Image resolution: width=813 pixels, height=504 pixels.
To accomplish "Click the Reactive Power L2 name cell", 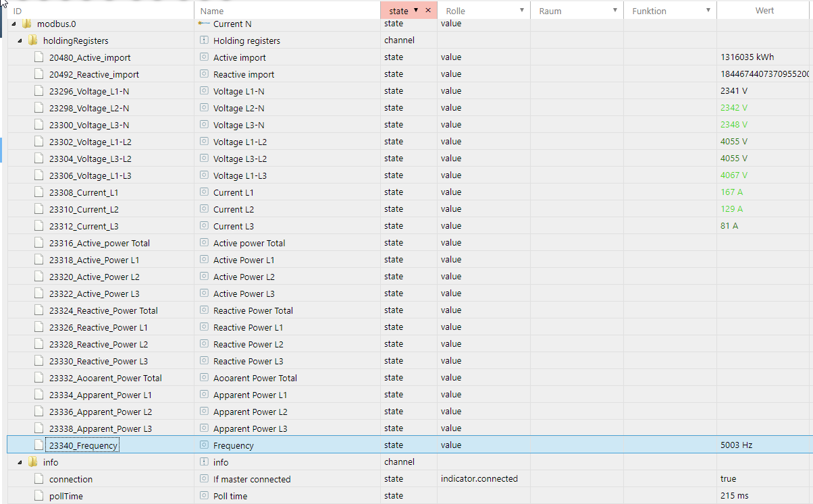I will click(288, 344).
